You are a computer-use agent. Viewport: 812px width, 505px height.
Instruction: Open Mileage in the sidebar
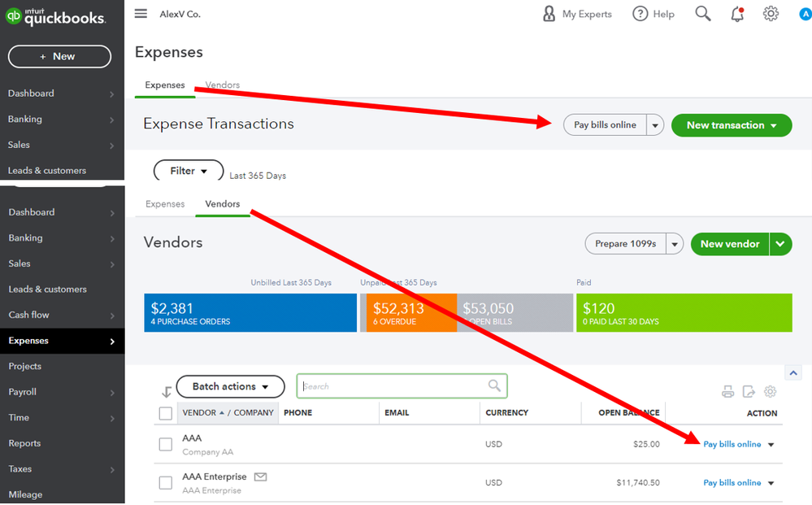[x=25, y=494]
